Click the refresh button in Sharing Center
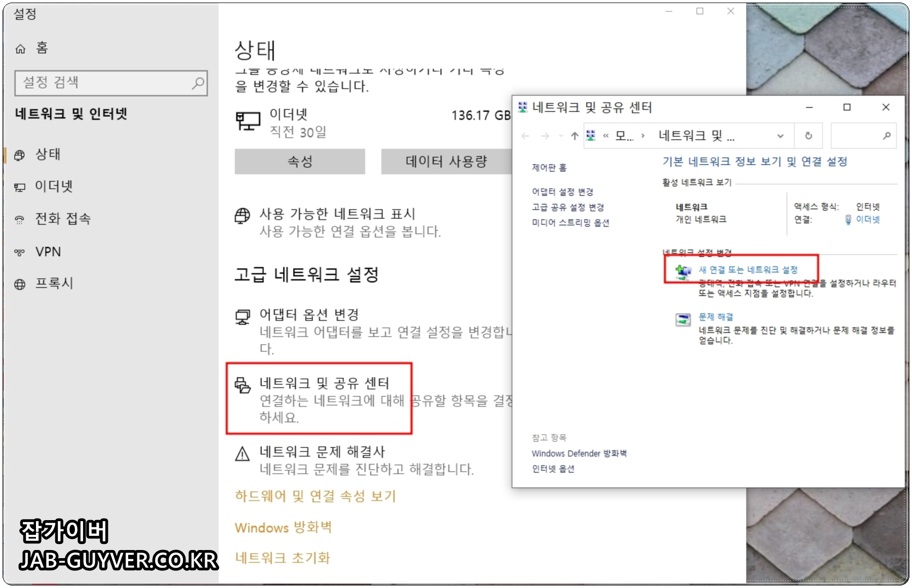Image resolution: width=912 pixels, height=588 pixels. click(x=809, y=136)
